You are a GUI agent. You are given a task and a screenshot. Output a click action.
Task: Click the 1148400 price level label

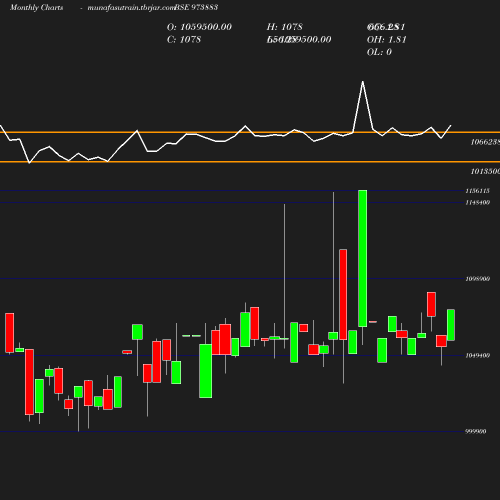478,202
